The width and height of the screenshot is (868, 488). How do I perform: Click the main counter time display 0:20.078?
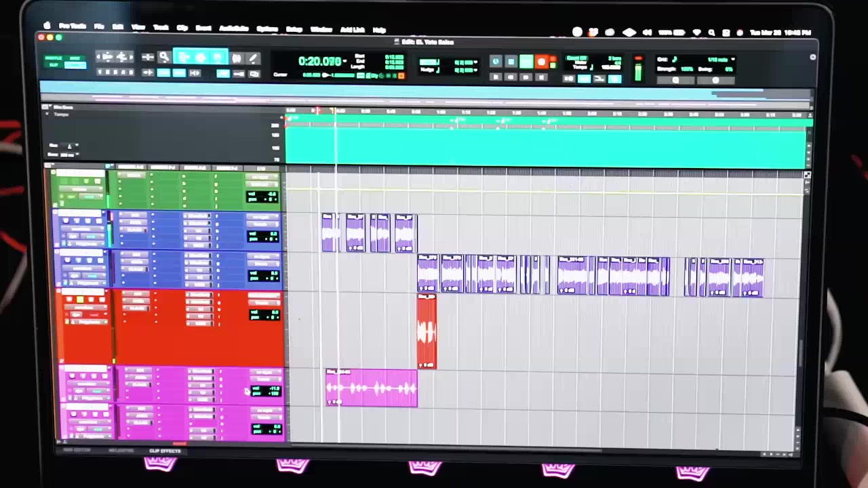click(x=320, y=62)
